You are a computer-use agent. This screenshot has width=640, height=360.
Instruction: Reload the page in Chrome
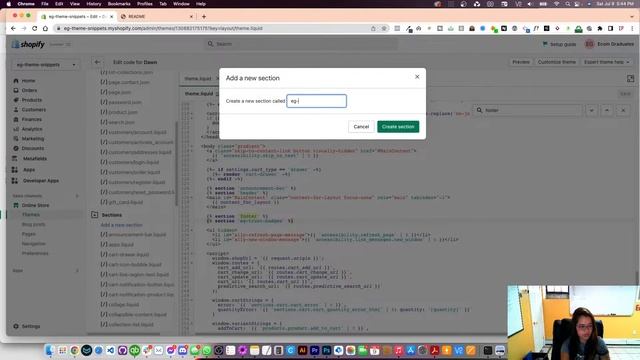click(34, 29)
